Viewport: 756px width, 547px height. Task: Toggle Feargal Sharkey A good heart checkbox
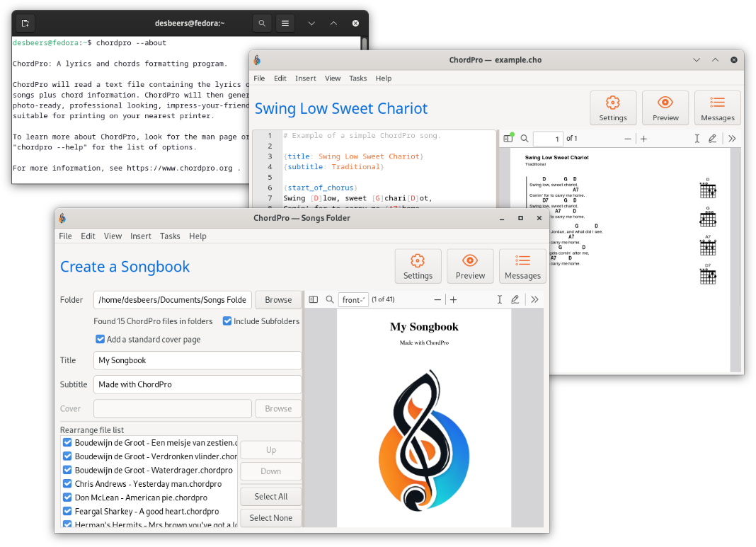[67, 511]
